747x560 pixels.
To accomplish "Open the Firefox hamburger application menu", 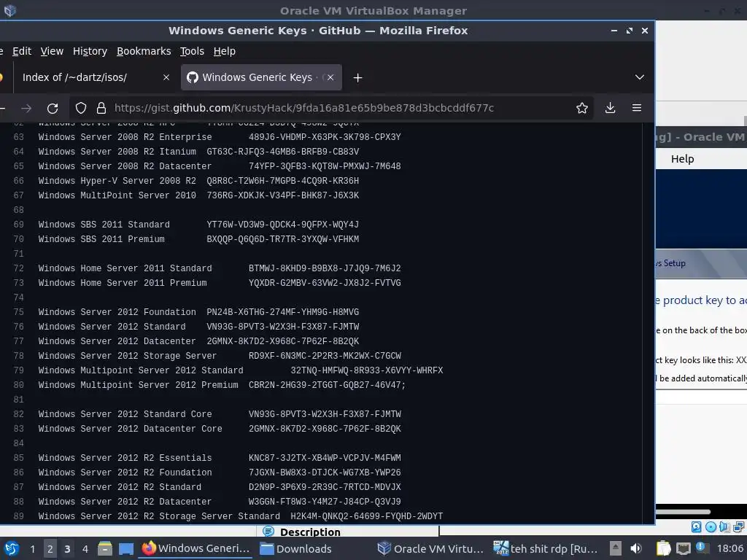I will click(x=636, y=108).
